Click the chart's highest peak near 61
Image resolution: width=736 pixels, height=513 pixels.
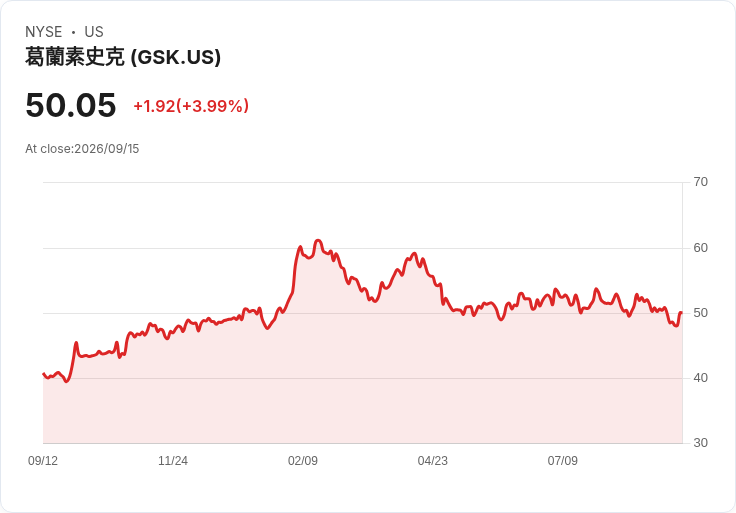[x=318, y=240]
